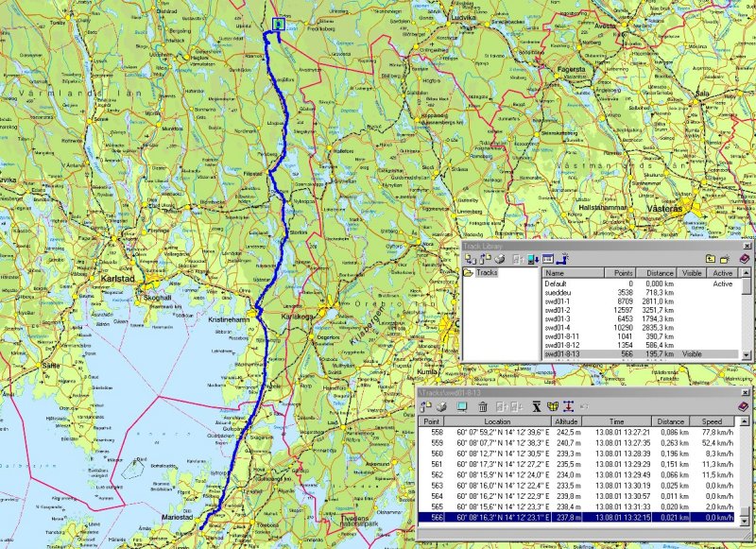Click the Active cell of the Default track

pyautogui.click(x=722, y=283)
